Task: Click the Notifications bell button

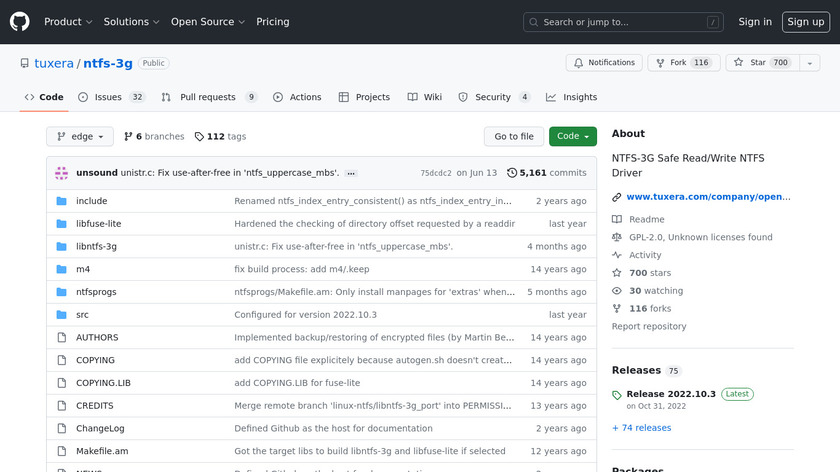Action: [604, 63]
